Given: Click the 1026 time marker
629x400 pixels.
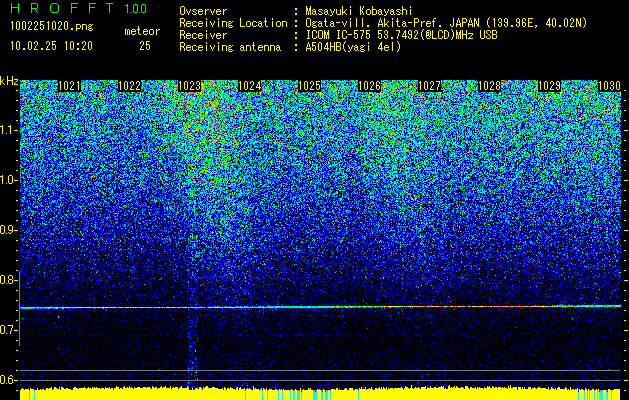Looking at the screenshot, I should pos(369,86).
